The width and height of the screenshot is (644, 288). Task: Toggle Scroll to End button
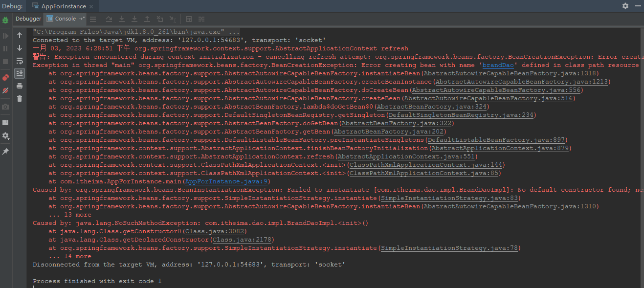coord(20,73)
